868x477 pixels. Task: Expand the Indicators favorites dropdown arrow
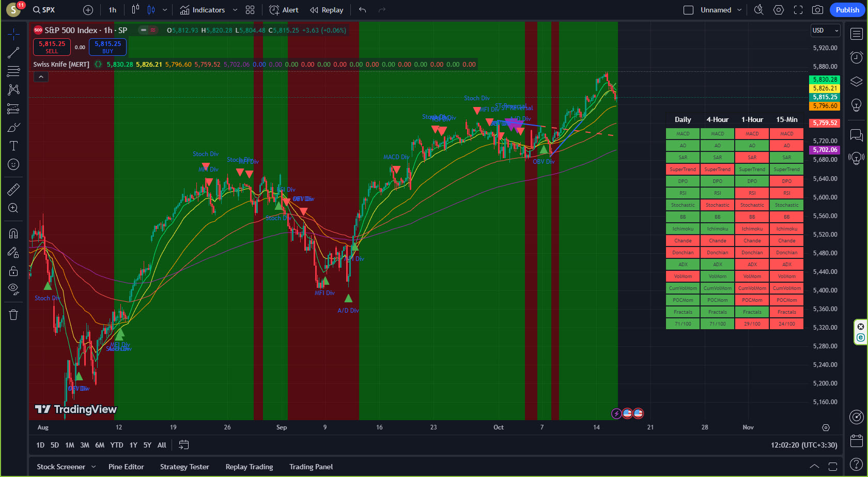point(235,10)
